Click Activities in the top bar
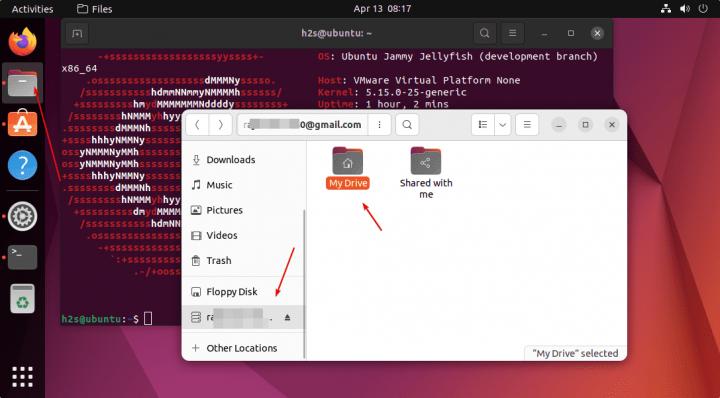 pyautogui.click(x=32, y=9)
